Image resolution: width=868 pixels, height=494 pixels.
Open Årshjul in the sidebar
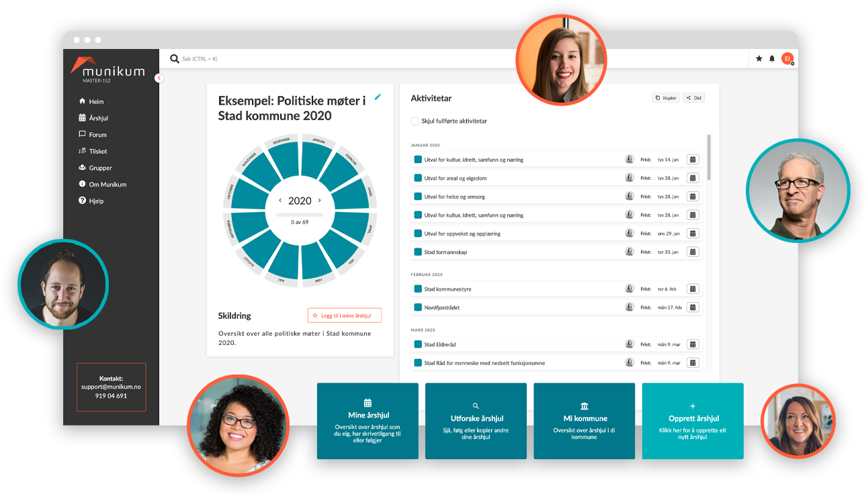(x=98, y=118)
